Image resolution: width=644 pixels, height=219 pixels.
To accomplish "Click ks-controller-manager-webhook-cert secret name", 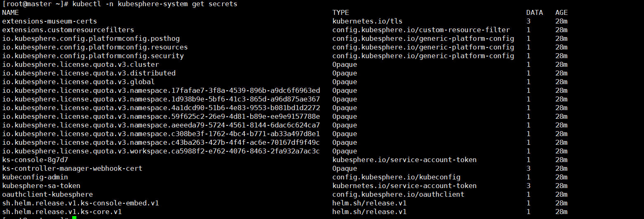I will click(72, 169).
